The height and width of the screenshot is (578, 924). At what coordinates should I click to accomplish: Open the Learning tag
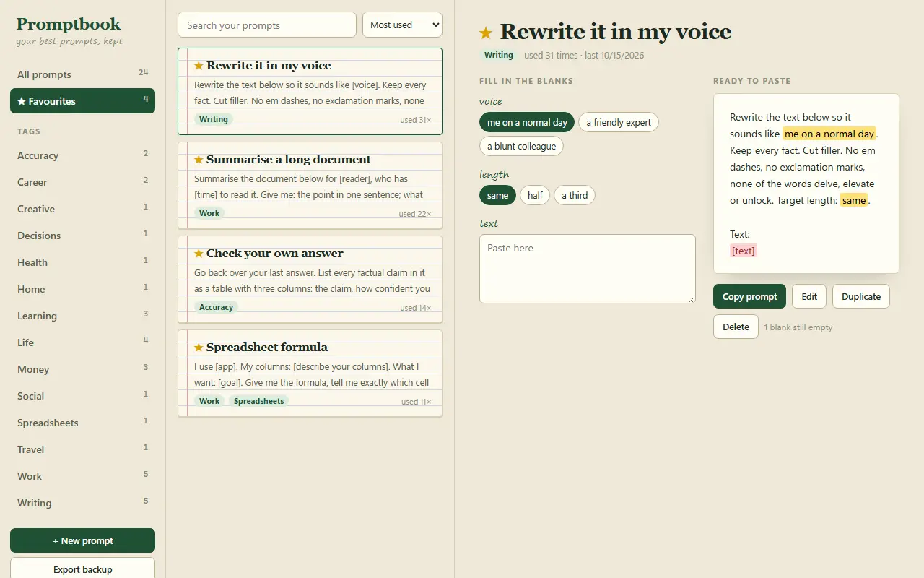pos(82,316)
